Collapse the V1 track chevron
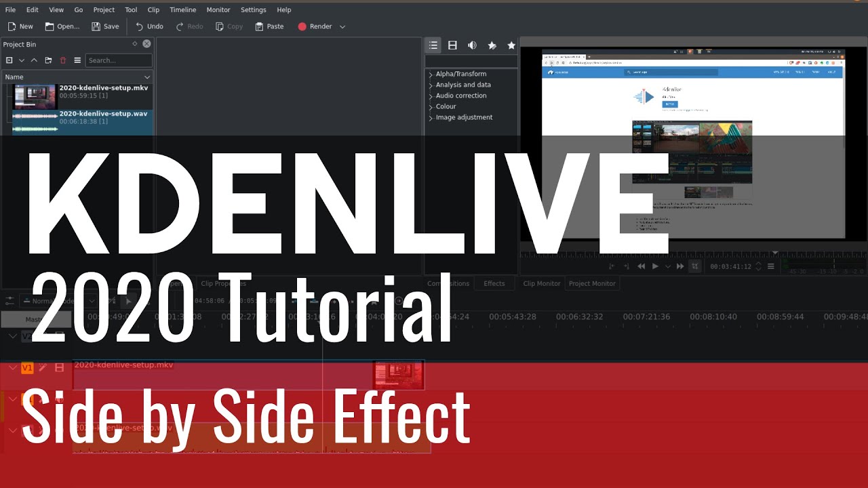This screenshot has width=868, height=488. click(x=12, y=367)
